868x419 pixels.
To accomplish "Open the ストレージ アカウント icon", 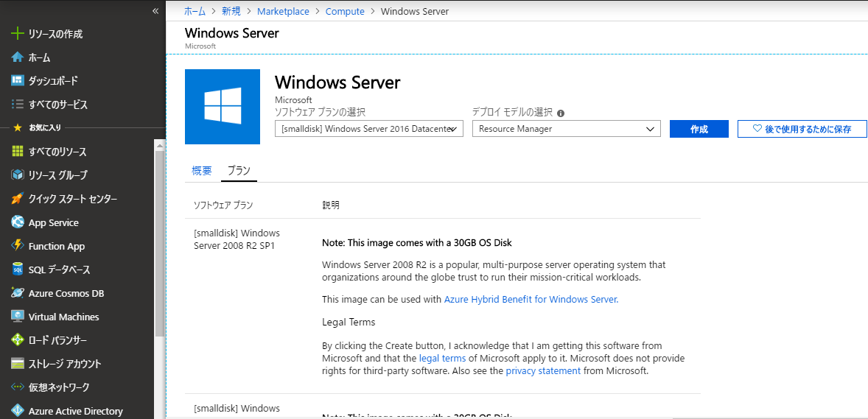I will tap(18, 364).
